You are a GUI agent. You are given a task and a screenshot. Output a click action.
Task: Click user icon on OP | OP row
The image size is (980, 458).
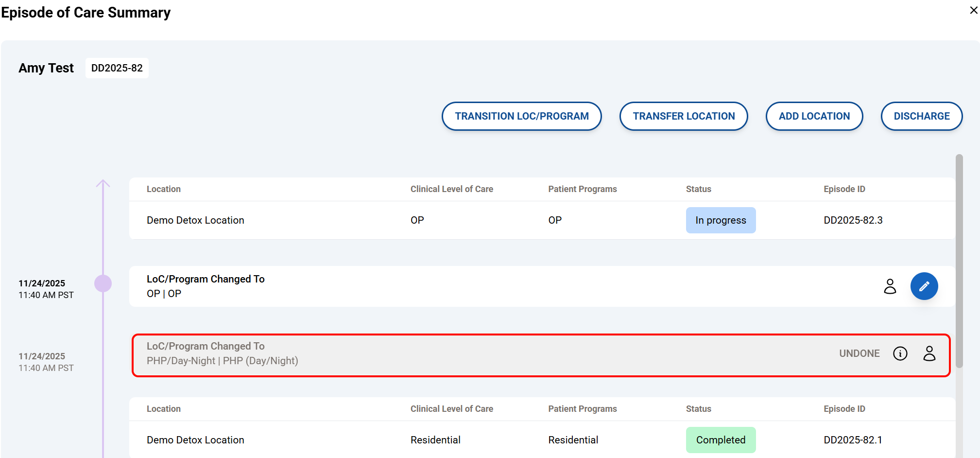click(x=890, y=286)
